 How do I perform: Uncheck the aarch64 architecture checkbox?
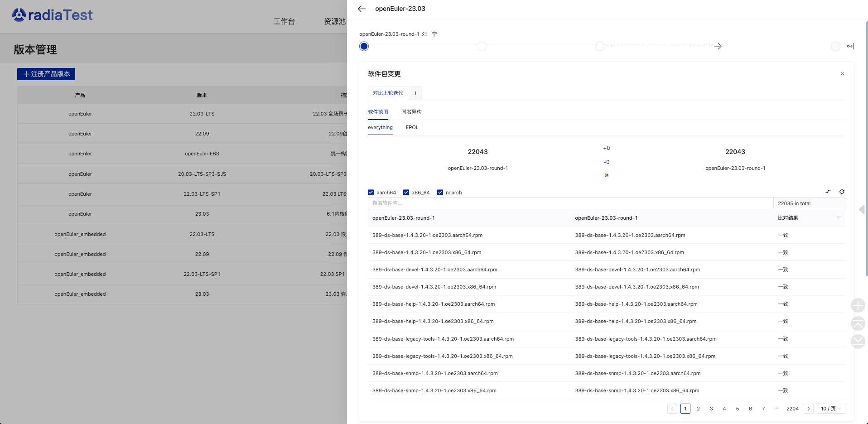pos(371,193)
